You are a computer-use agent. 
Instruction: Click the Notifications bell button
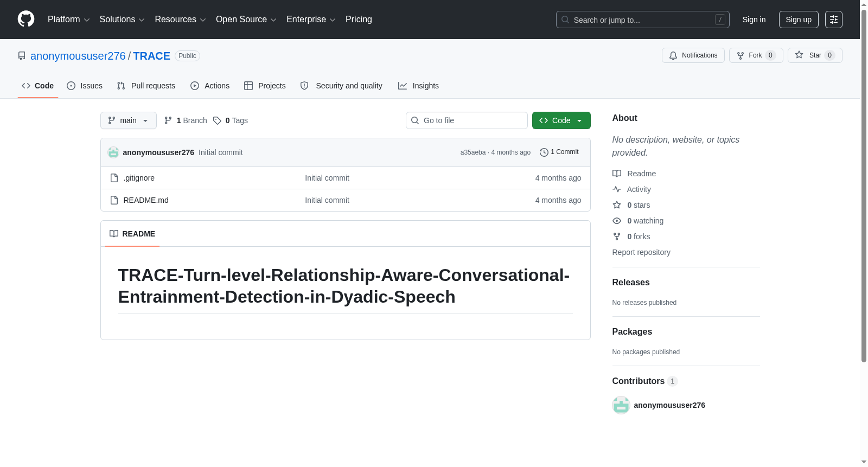pos(693,55)
